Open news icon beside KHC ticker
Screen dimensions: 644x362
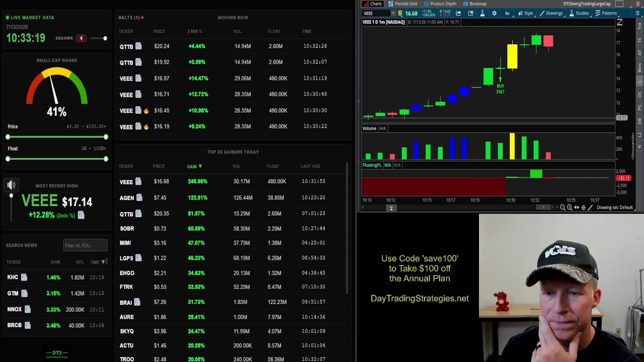[24, 277]
